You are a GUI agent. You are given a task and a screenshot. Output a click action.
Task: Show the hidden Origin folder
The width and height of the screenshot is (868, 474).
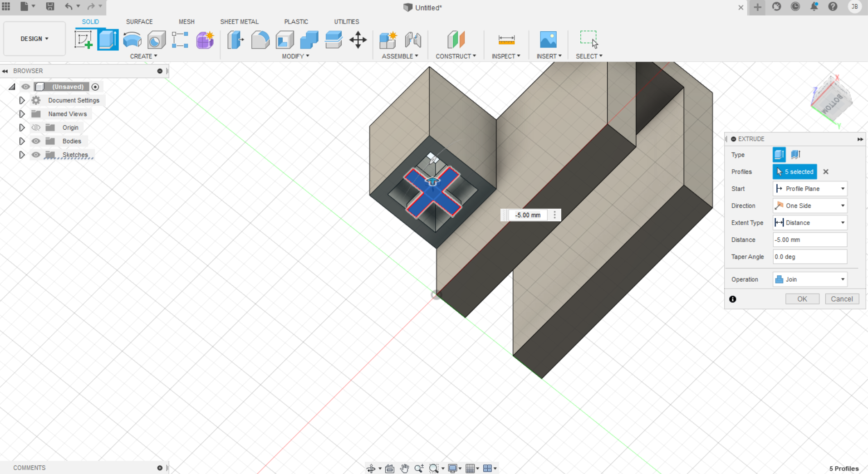36,127
